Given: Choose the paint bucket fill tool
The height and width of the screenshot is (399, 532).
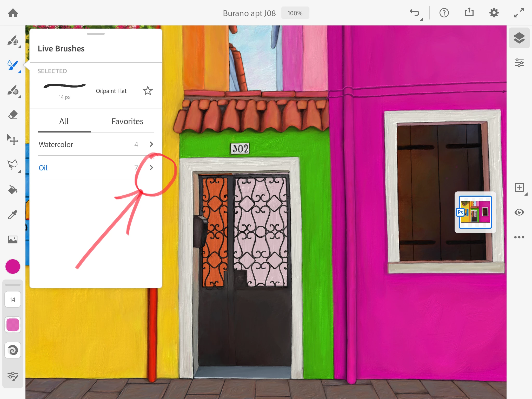Looking at the screenshot, I should (12, 189).
